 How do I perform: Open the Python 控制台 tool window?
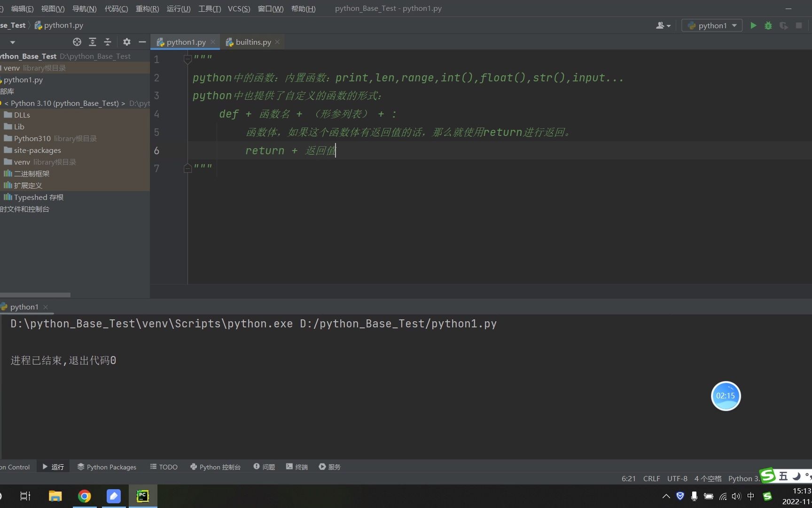click(x=215, y=467)
